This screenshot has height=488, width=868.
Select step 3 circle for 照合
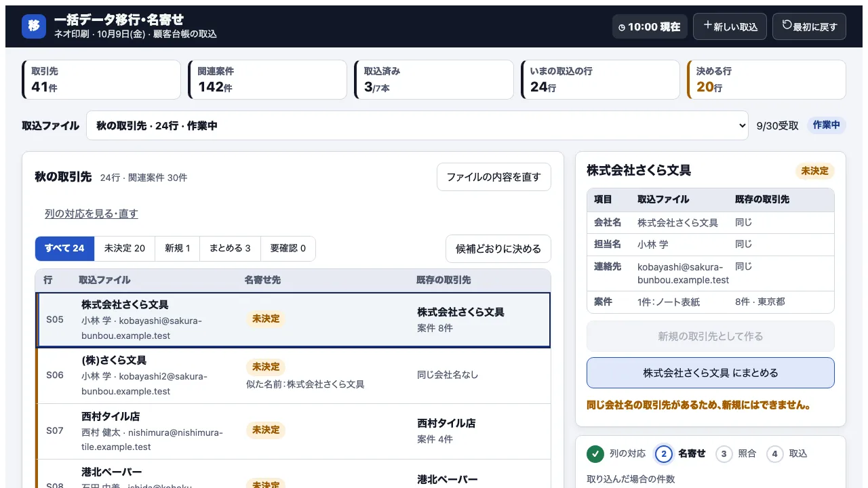coord(724,453)
